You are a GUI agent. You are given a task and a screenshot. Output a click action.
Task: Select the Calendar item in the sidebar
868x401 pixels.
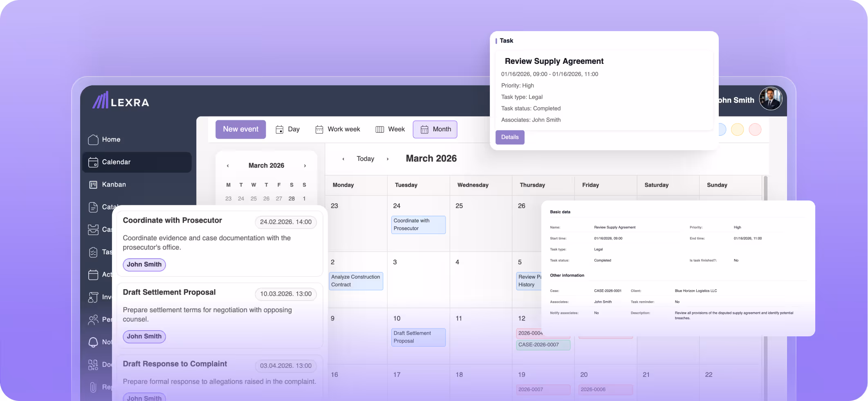coord(137,162)
